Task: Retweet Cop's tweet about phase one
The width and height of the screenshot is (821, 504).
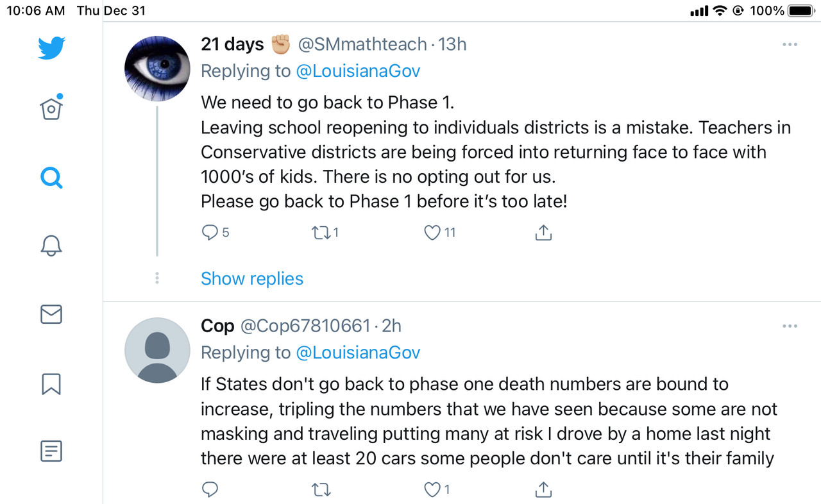Action: tap(320, 490)
